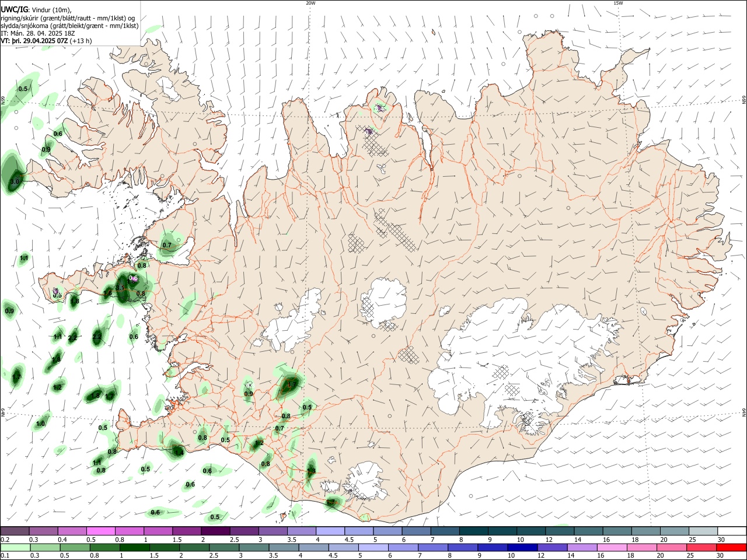Click the 3.1 precipitation value on the map

pos(120,288)
